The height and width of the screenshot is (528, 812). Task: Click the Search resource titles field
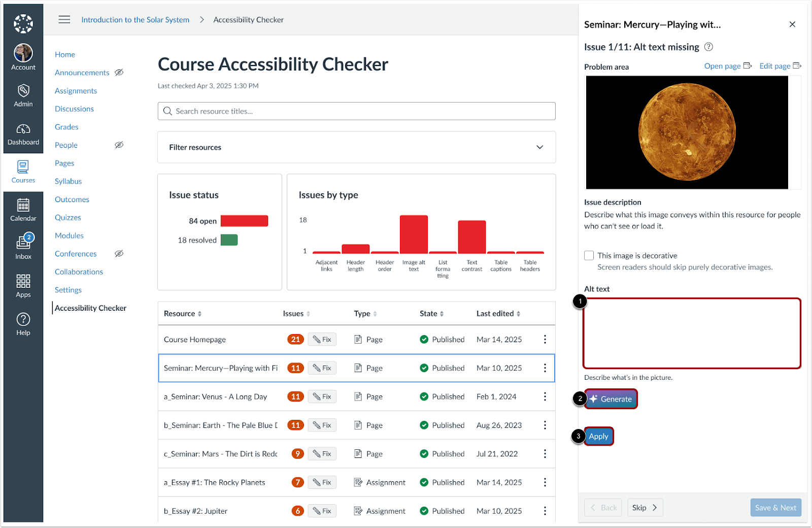pyautogui.click(x=356, y=111)
